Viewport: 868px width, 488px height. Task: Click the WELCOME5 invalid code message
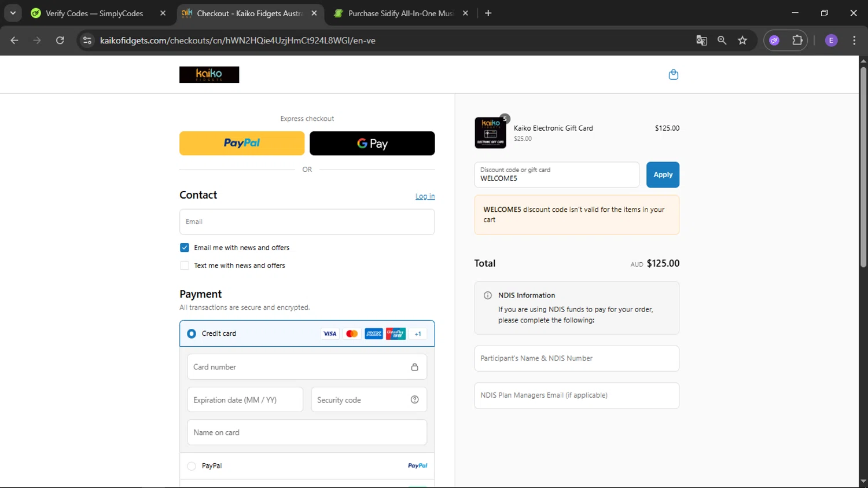(x=576, y=215)
